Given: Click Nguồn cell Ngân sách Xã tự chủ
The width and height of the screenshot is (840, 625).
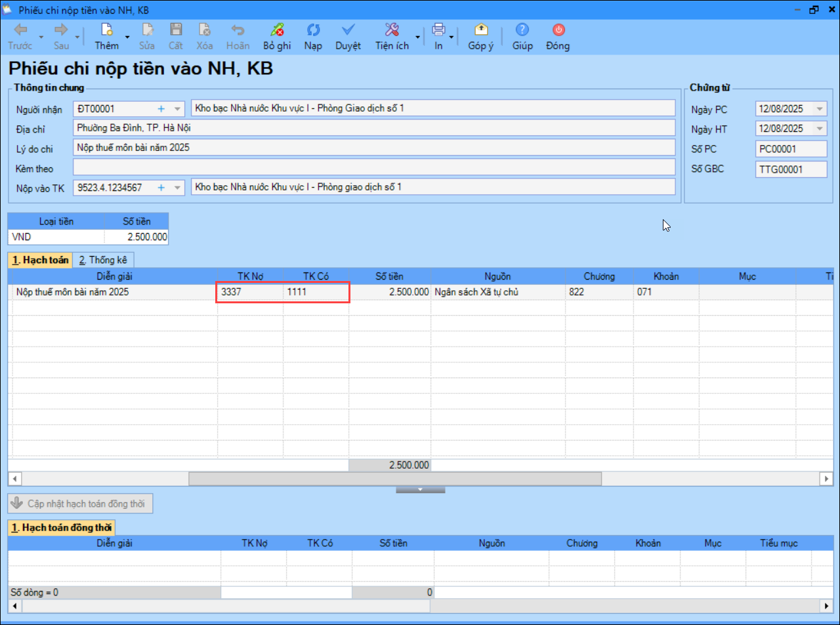Looking at the screenshot, I should point(498,292).
